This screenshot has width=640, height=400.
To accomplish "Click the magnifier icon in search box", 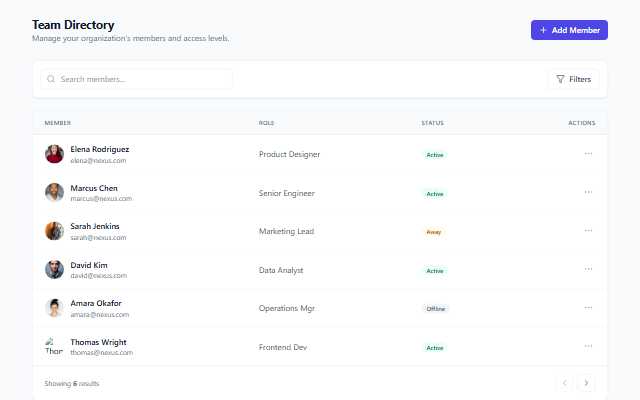I will 51,79.
